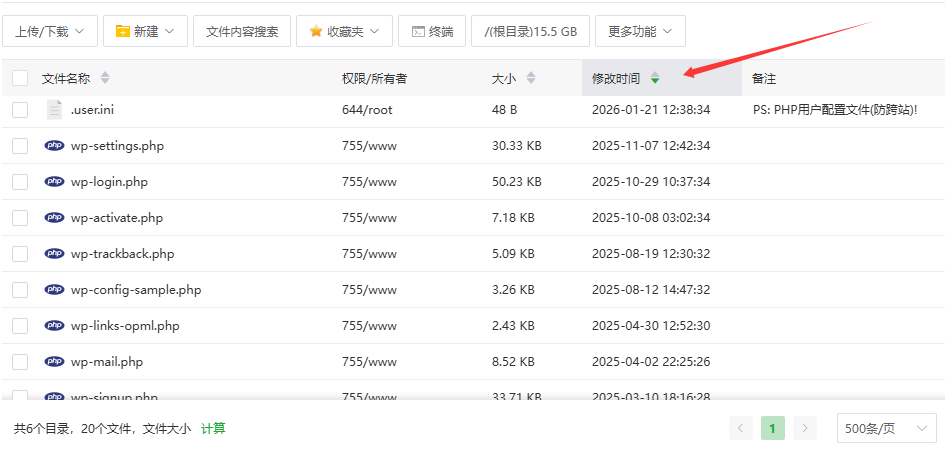Open the wp-settings.php file name
The width and height of the screenshot is (945, 450).
pos(117,146)
